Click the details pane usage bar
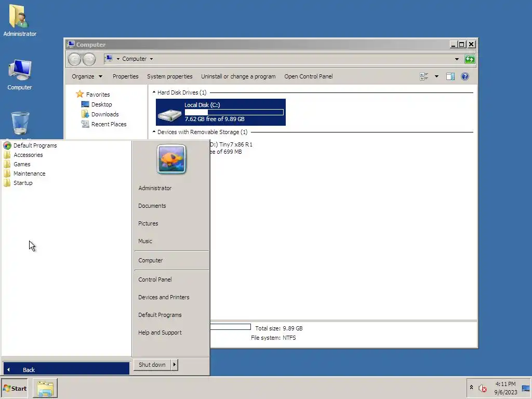The width and height of the screenshot is (532, 399). pyautogui.click(x=230, y=327)
